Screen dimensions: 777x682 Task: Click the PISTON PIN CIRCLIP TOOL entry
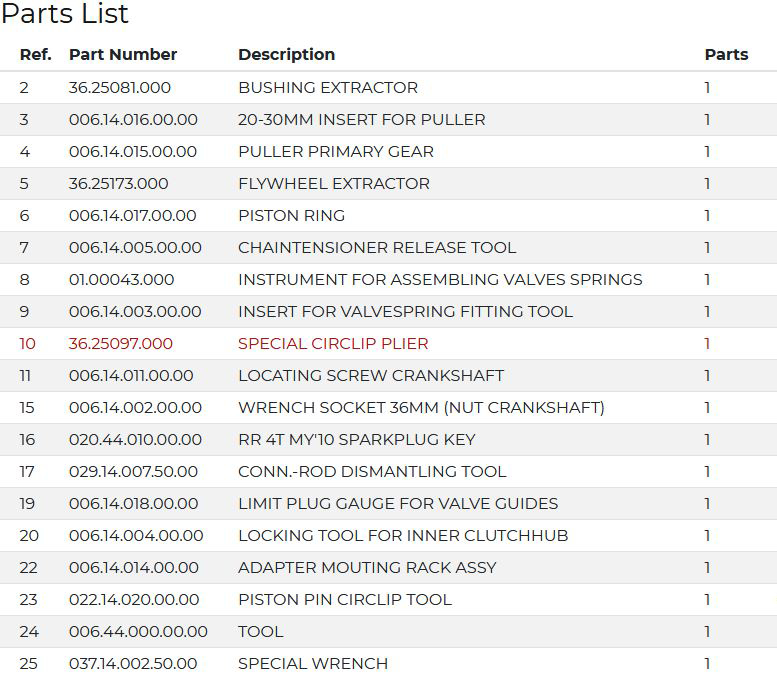coord(345,600)
